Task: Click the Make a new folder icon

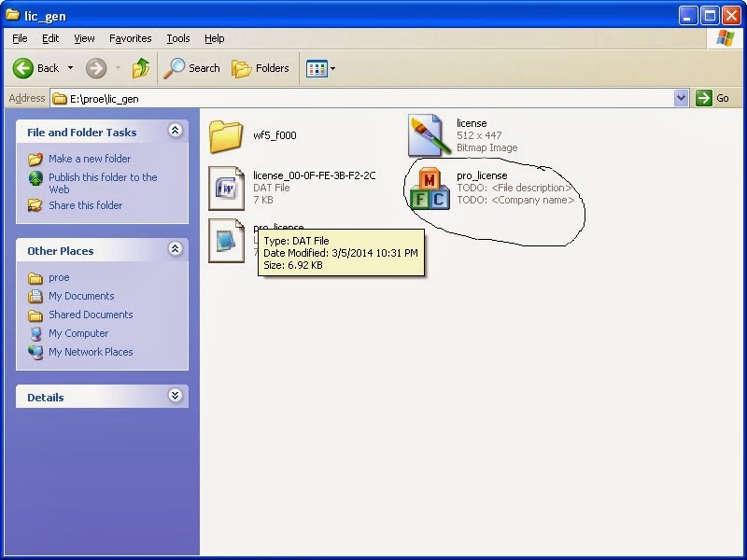Action: 35,159
